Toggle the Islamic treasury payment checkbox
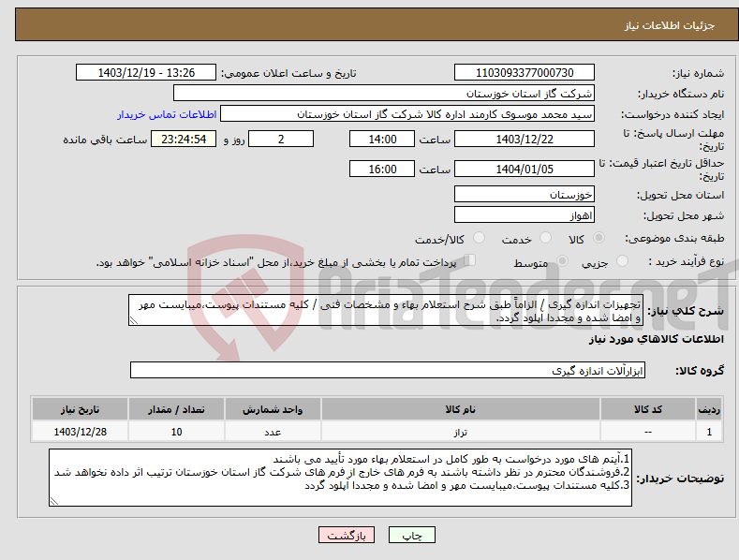The image size is (739, 560). tap(470, 259)
